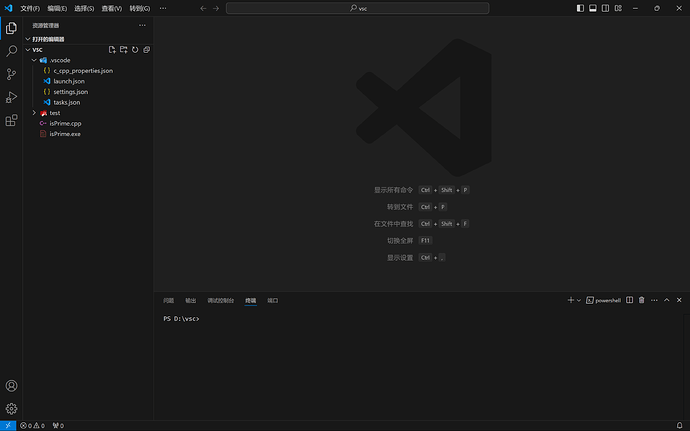Close the terminal panel

679,300
